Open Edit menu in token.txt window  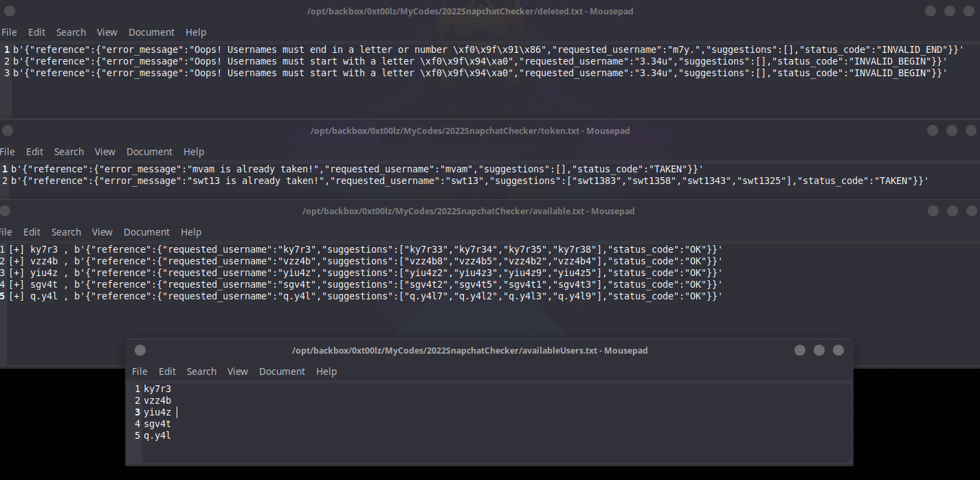[34, 152]
